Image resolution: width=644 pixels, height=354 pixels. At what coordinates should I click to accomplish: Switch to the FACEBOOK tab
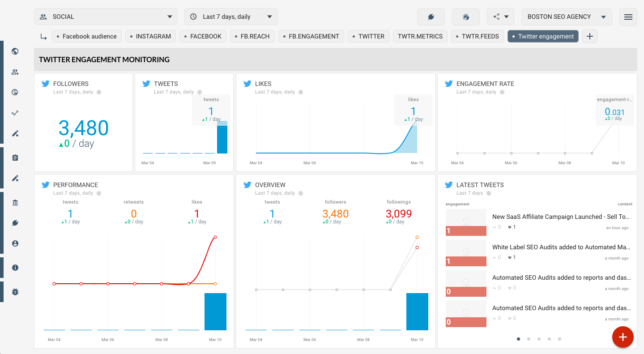coord(203,36)
